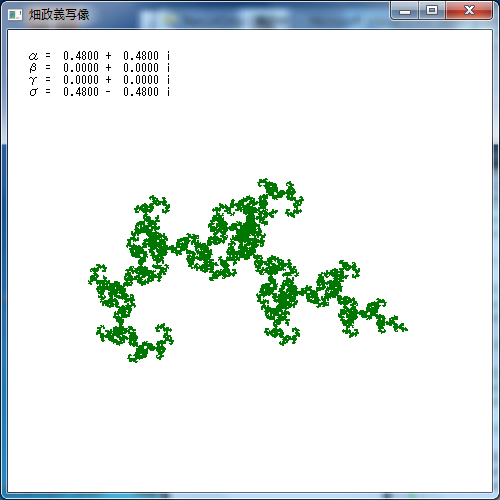Image resolution: width=500 pixels, height=500 pixels.
Task: Select the imaginary part value of β
Action: click(x=141, y=68)
